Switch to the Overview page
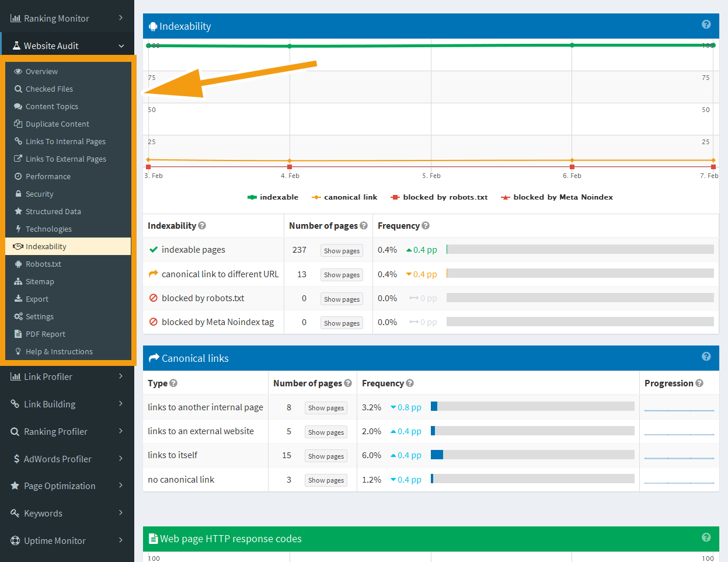This screenshot has width=728, height=562. (43, 71)
